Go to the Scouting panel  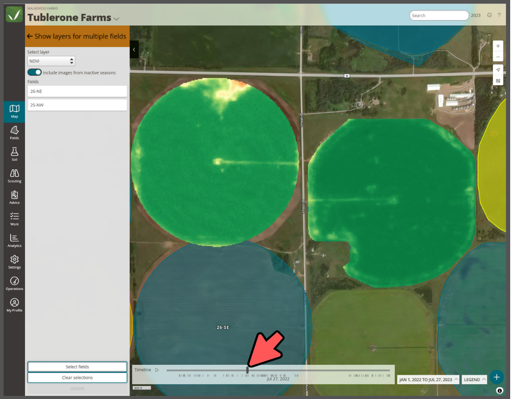pyautogui.click(x=14, y=175)
